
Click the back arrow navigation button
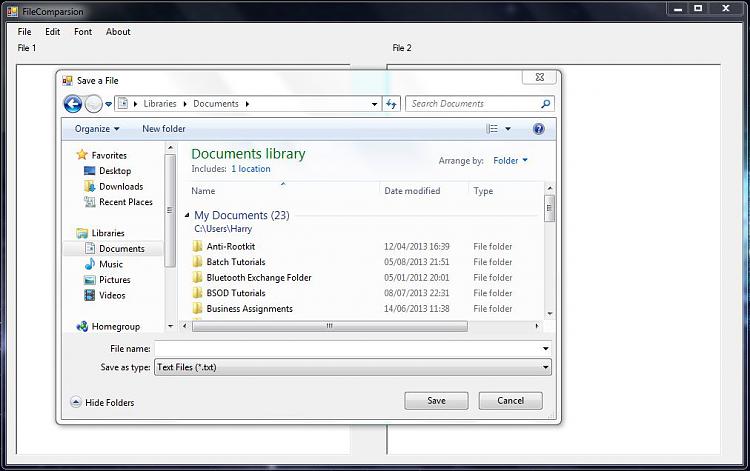[x=73, y=104]
